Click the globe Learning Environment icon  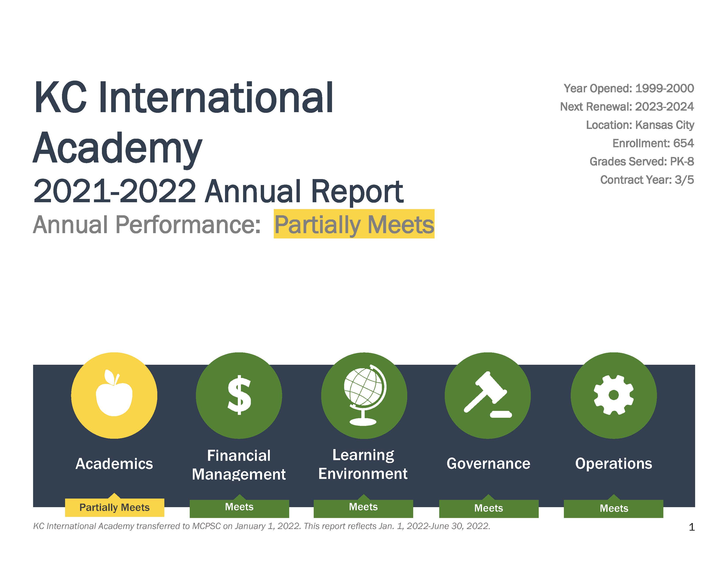[x=364, y=395]
